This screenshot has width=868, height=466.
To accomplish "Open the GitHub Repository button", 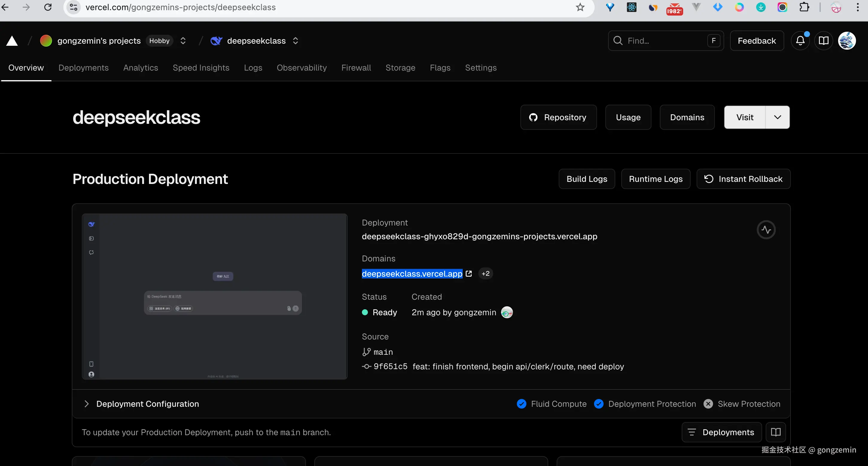I will tap(558, 117).
